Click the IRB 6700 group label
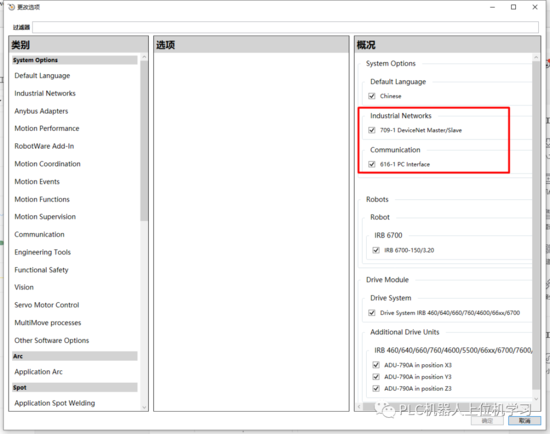 click(x=388, y=235)
